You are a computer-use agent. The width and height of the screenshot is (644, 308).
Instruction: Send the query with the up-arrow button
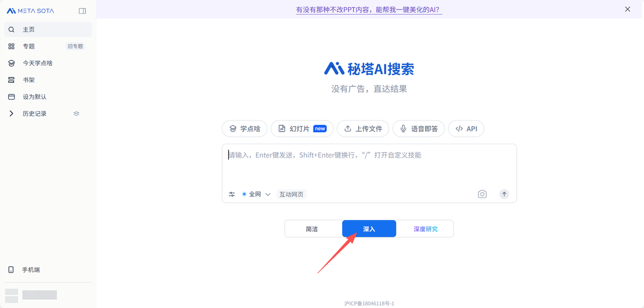504,194
